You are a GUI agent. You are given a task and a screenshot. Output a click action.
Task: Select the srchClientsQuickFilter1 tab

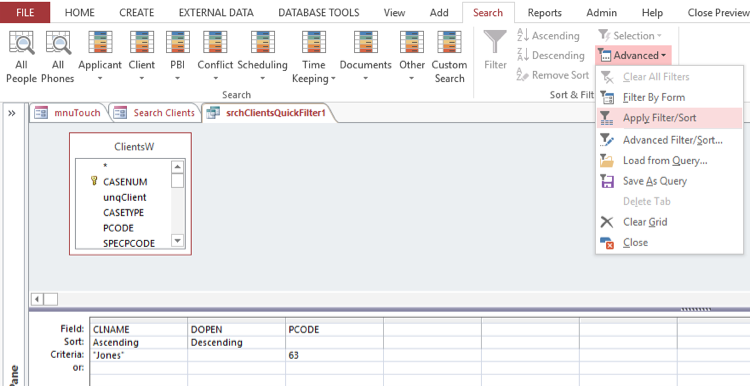pos(268,113)
